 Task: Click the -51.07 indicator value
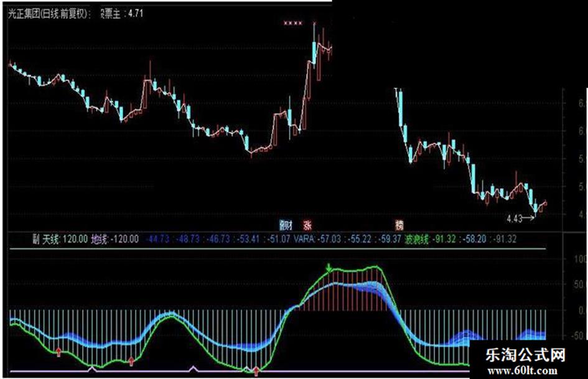coord(278,239)
